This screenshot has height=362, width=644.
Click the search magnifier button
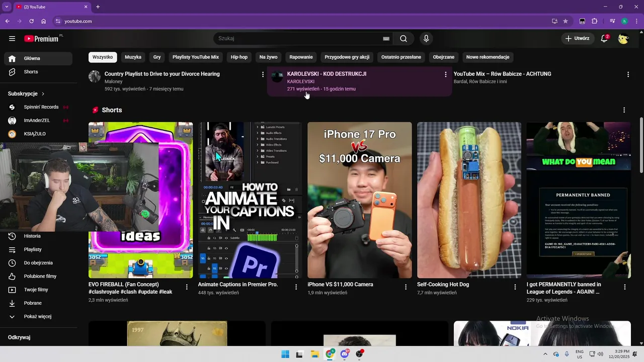pos(404,39)
